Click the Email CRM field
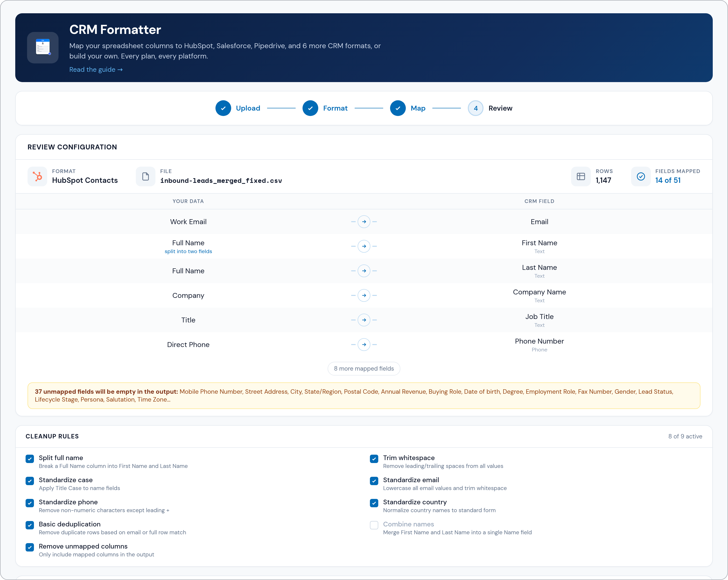 point(539,222)
